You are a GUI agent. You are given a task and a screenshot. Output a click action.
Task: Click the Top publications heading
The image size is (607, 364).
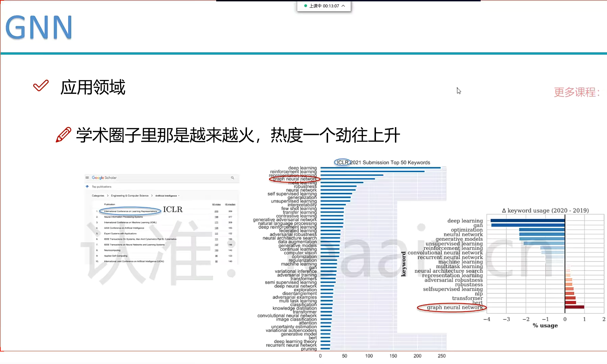102,187
